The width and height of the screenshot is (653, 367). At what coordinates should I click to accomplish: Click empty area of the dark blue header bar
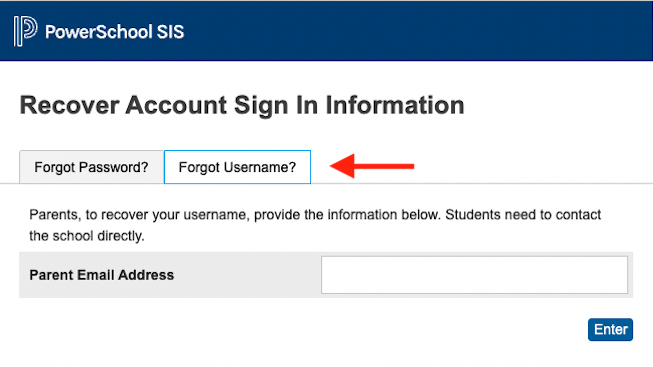pyautogui.click(x=416, y=31)
